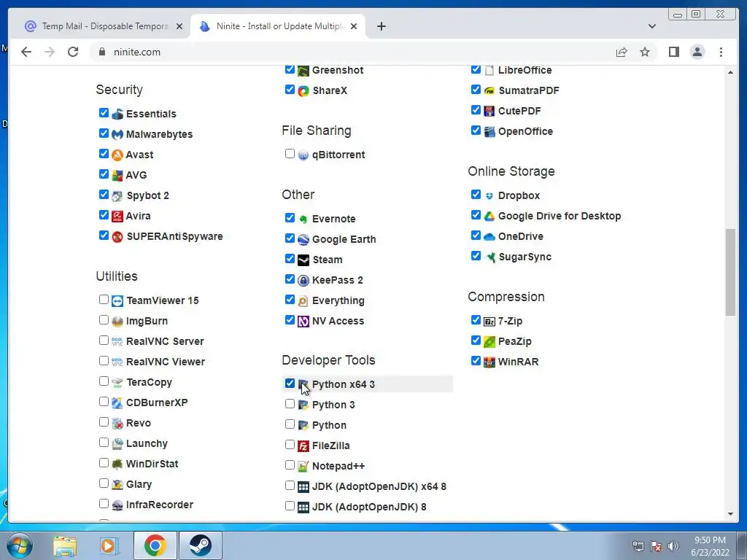The image size is (747, 560).
Task: Check the qBittorrent checkbox
Action: click(290, 153)
